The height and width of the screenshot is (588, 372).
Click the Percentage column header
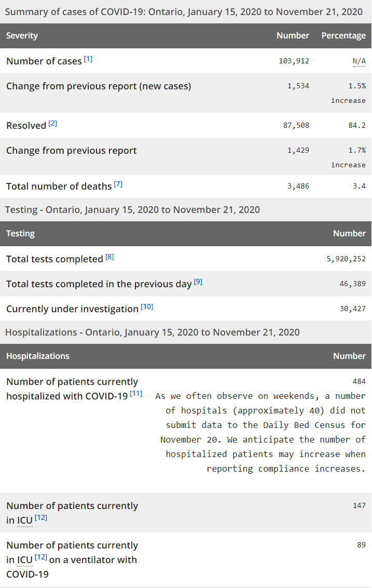tap(343, 36)
